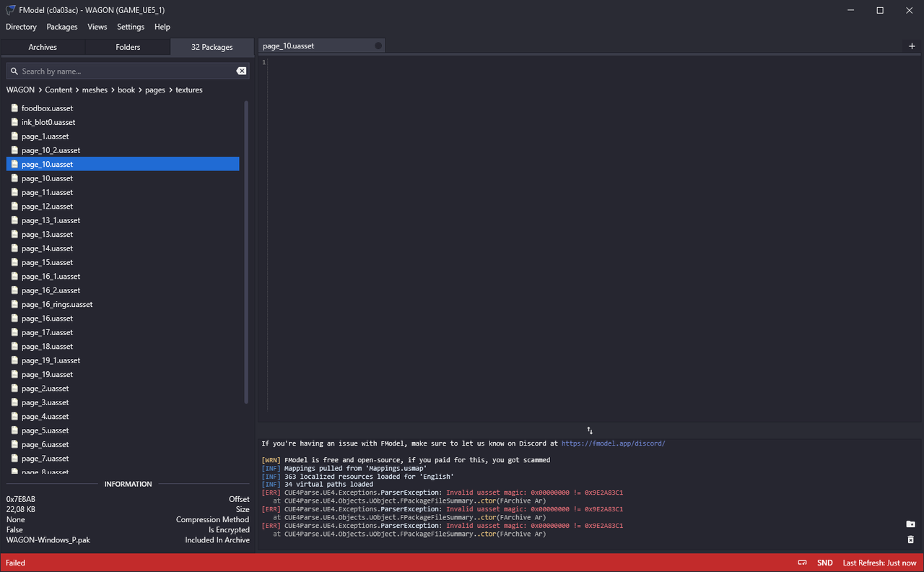The image size is (924, 572).
Task: Go to meshes in the breadcrumb path
Action: point(95,90)
